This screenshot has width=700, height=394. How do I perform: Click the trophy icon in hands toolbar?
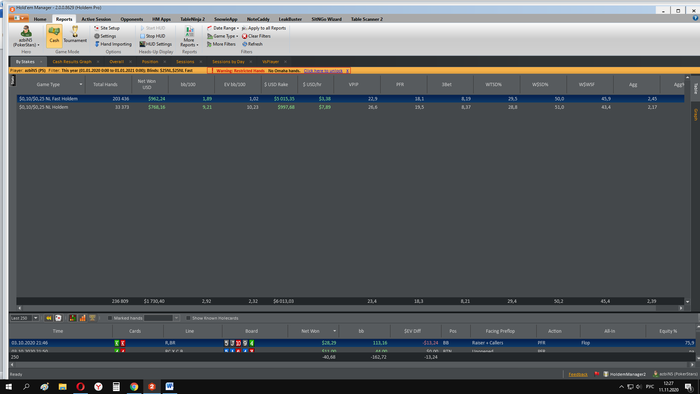click(x=92, y=318)
